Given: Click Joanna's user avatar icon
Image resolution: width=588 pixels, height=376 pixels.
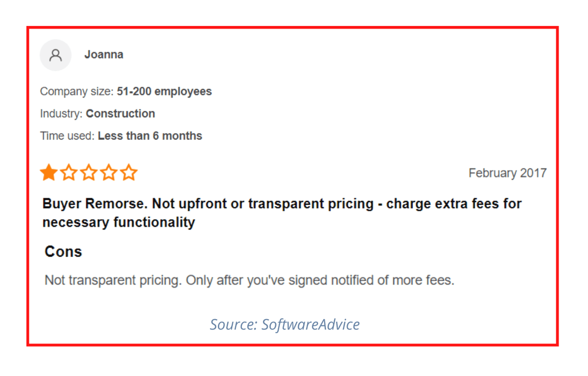Looking at the screenshot, I should tap(55, 55).
